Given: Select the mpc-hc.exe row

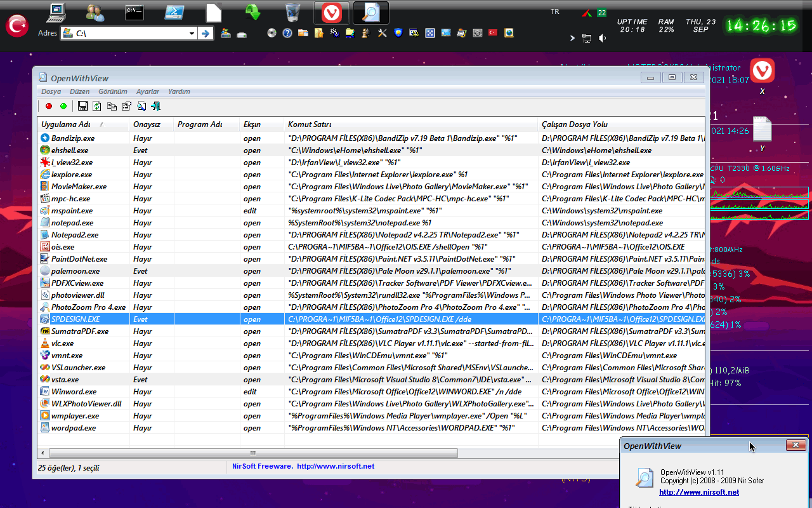Looking at the screenshot, I should [371, 198].
